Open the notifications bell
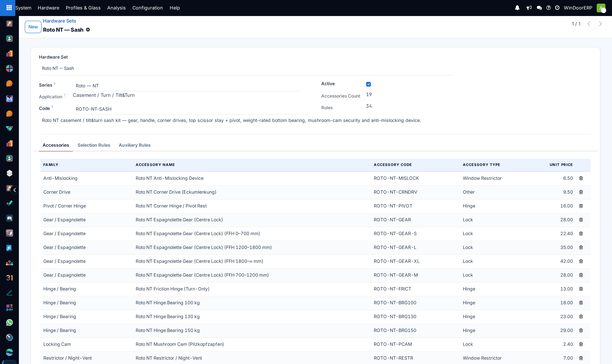Image resolution: width=612 pixels, height=364 pixels. tap(517, 8)
